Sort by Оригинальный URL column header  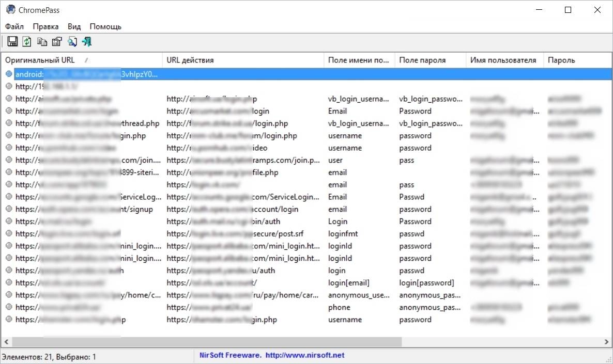pyautogui.click(x=82, y=60)
